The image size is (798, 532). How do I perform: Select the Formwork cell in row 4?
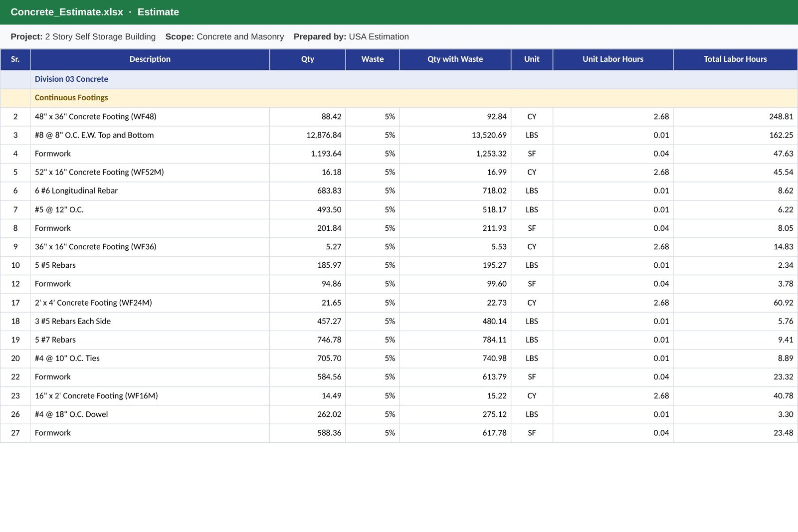point(150,154)
